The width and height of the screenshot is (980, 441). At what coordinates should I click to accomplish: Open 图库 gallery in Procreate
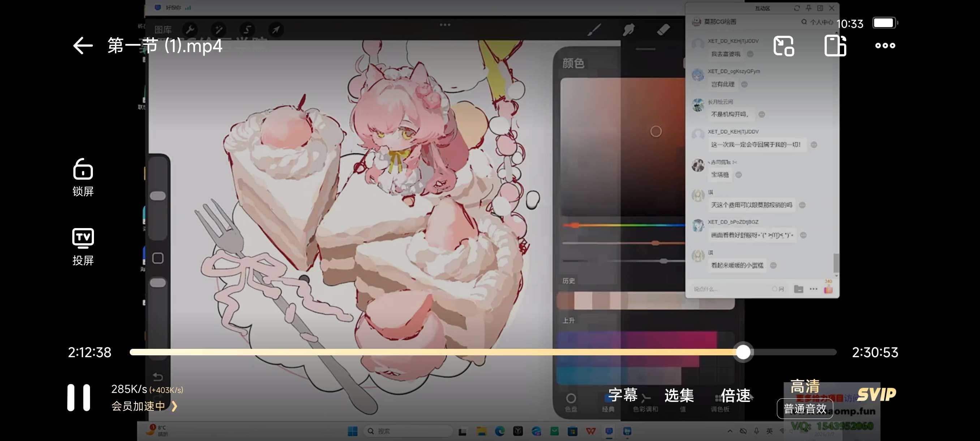tap(163, 29)
